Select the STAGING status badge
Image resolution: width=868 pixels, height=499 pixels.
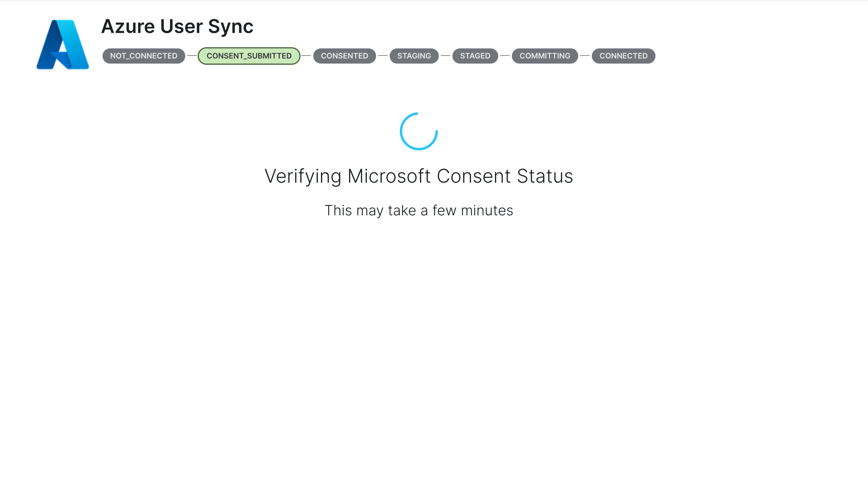click(x=414, y=56)
